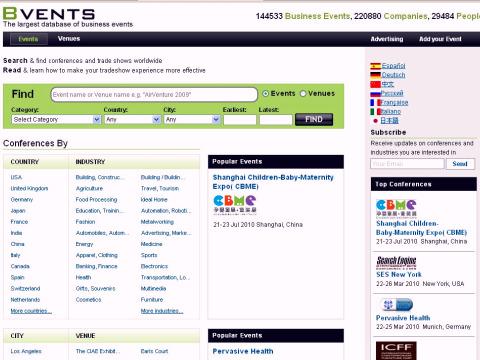Screen dimensions: 480x360
Task: Click the Chinese flag icon
Action: tap(376, 84)
